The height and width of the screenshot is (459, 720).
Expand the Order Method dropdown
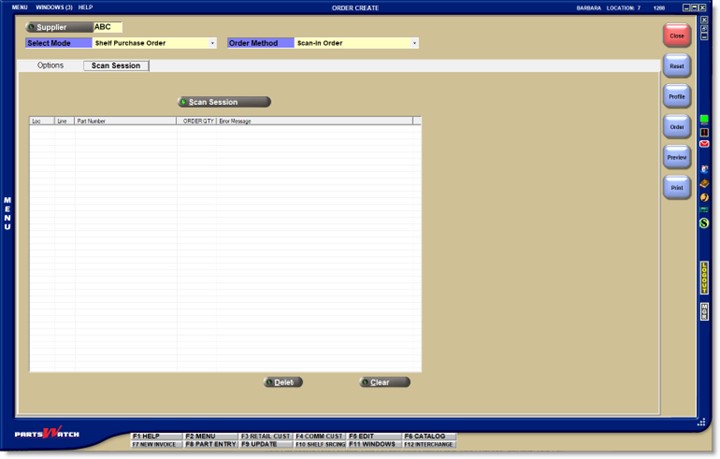pos(414,43)
